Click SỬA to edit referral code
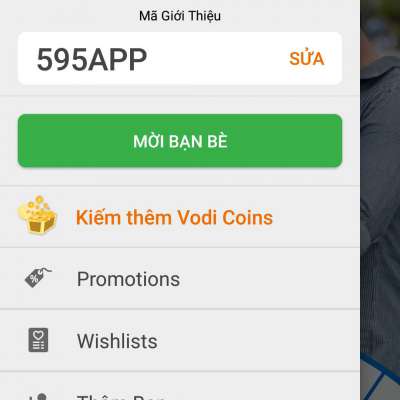 307,58
